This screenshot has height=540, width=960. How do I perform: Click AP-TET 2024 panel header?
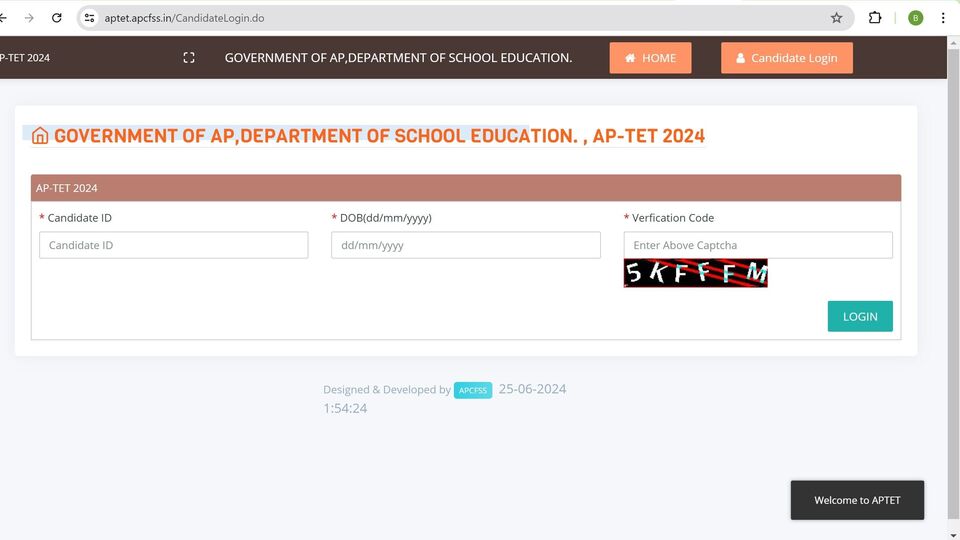tap(465, 188)
